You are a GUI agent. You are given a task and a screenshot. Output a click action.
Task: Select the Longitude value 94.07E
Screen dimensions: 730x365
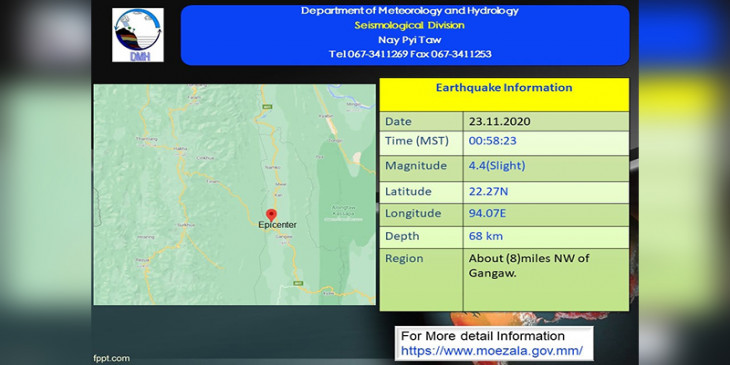487,214
